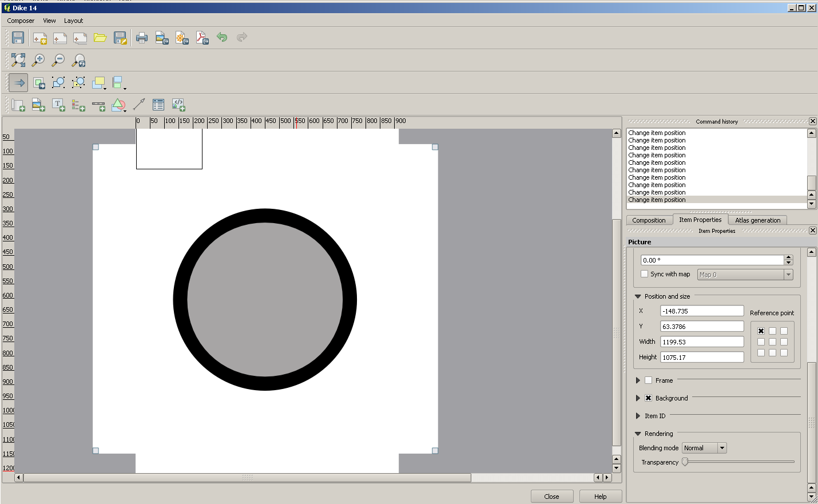818x504 pixels.
Task: Select the Add new label tool
Action: click(58, 105)
